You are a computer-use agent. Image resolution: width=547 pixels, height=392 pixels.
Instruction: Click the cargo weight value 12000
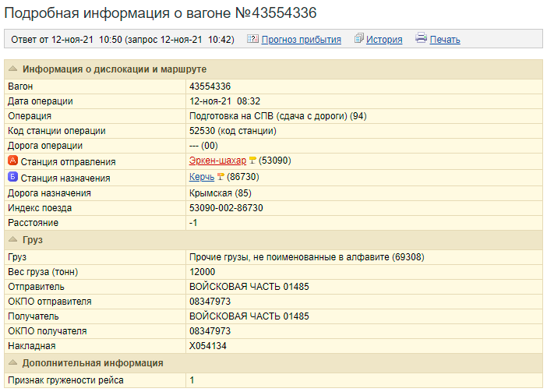pos(202,271)
